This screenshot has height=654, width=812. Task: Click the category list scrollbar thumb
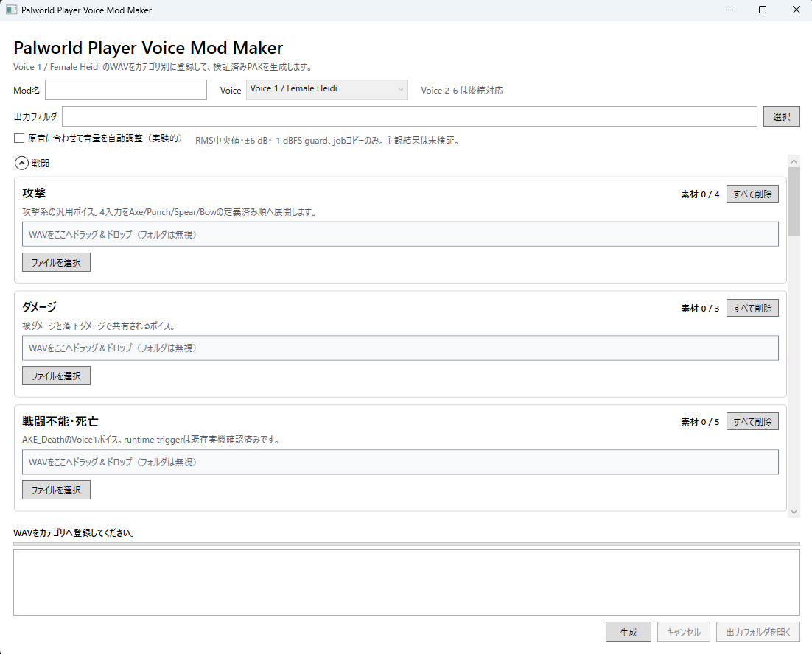(x=794, y=201)
